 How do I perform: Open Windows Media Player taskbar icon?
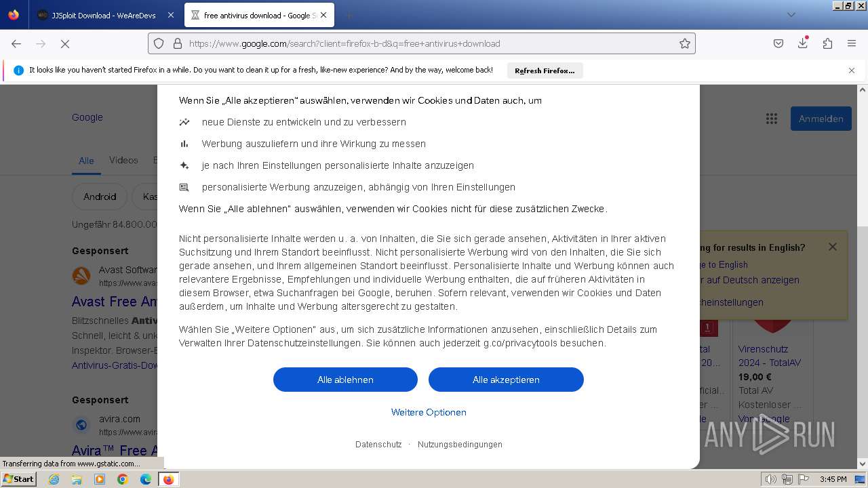click(100, 479)
